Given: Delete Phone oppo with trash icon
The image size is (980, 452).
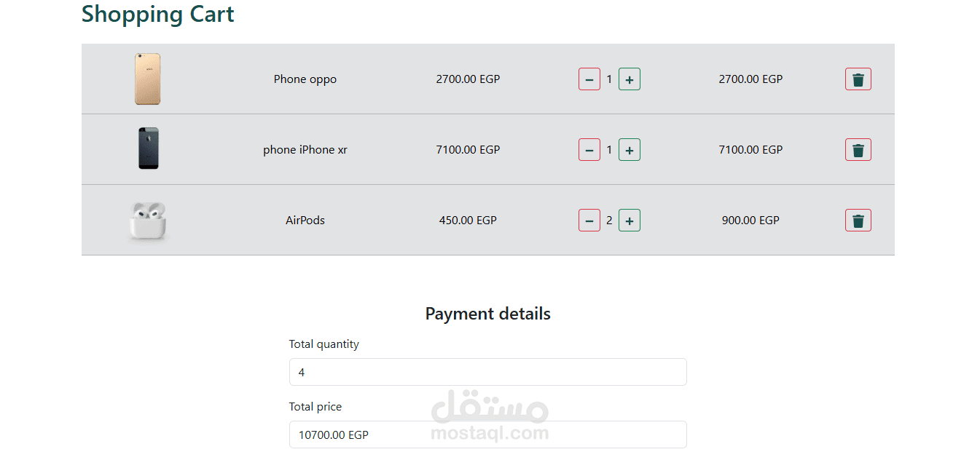Looking at the screenshot, I should 858,79.
